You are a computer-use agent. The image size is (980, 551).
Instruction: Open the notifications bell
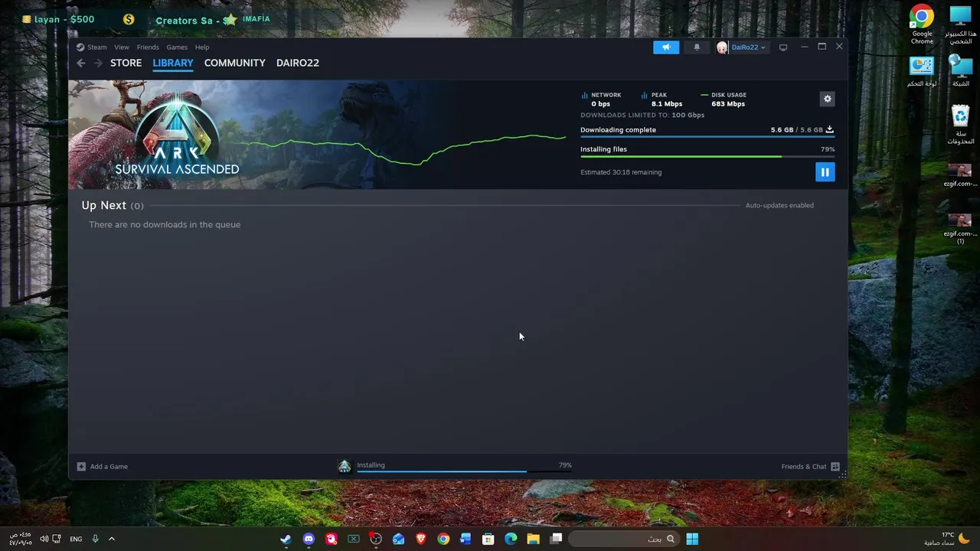(697, 47)
